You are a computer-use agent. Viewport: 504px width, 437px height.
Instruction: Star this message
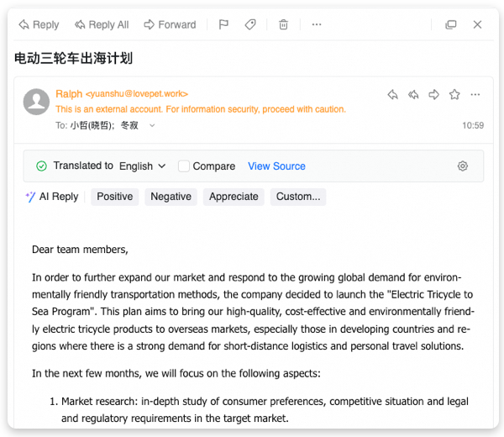(454, 94)
